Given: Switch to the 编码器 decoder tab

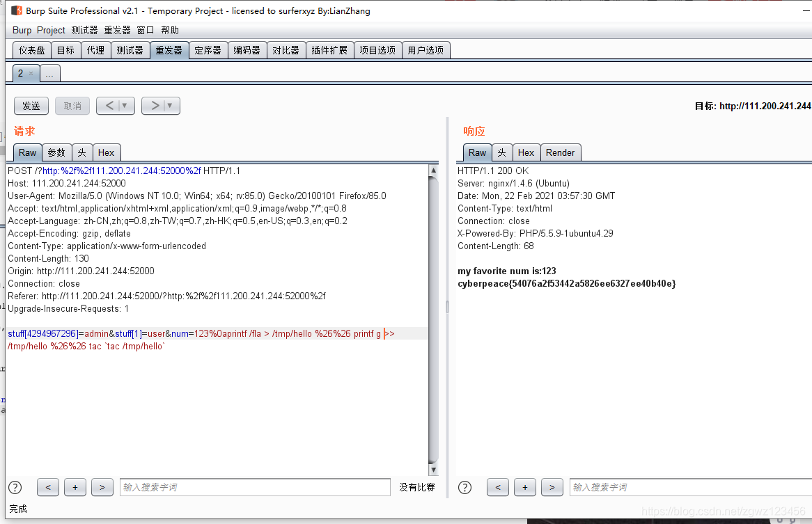Looking at the screenshot, I should tap(247, 50).
